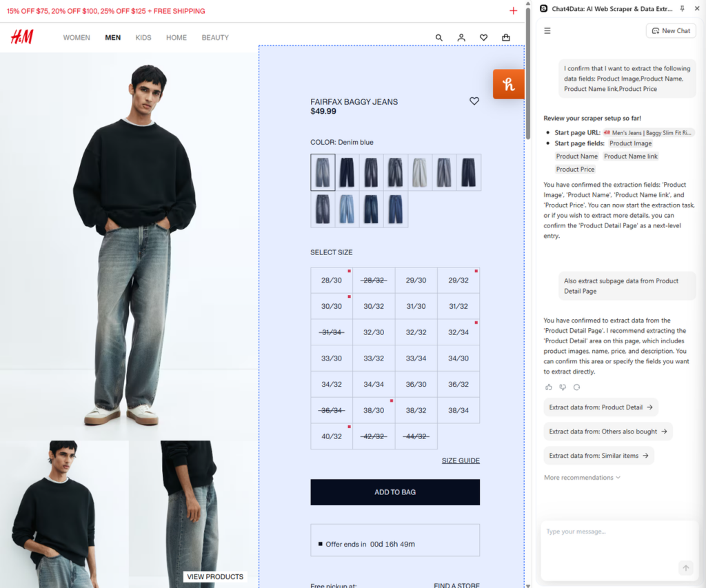Viewport: 706px width, 588px height.
Task: Open the H&M search magnifier icon
Action: pyautogui.click(x=439, y=38)
